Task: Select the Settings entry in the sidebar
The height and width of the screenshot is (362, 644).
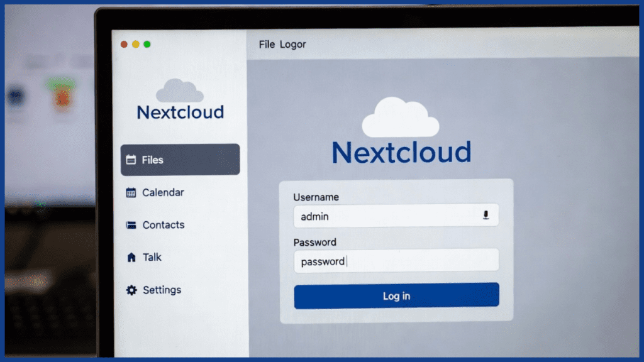Action: [162, 290]
